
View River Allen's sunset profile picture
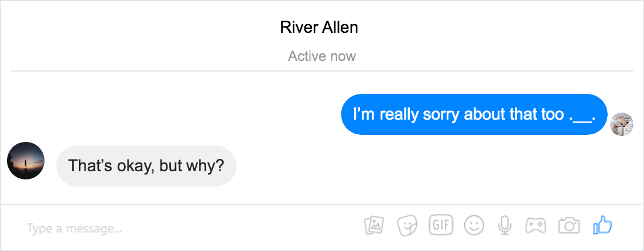pyautogui.click(x=26, y=161)
